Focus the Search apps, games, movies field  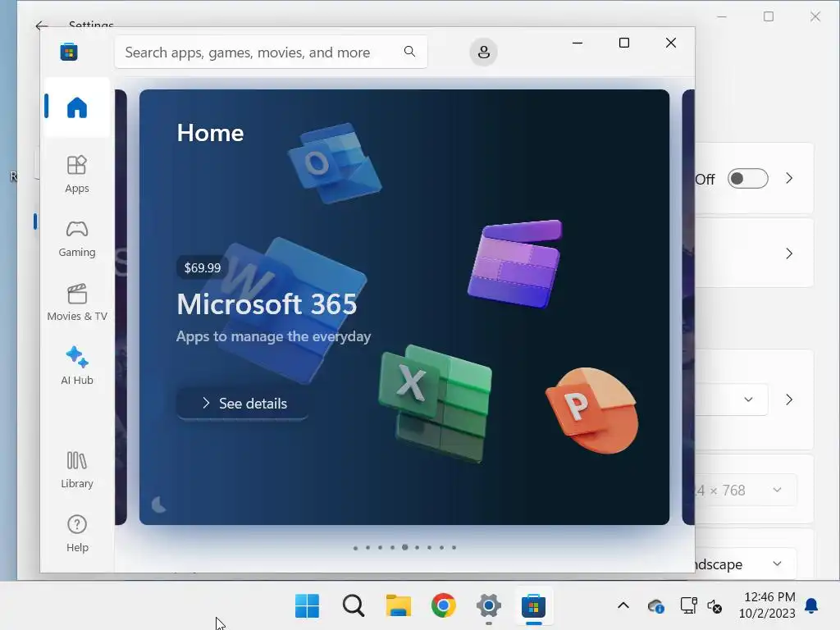pyautogui.click(x=271, y=52)
